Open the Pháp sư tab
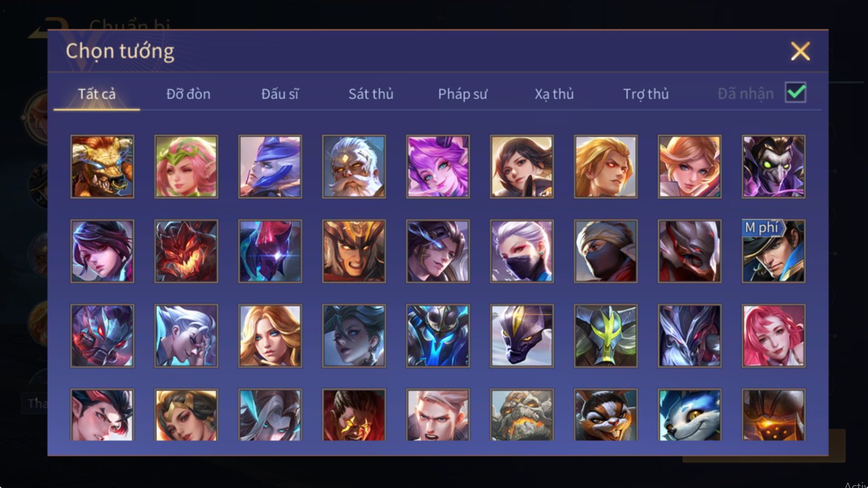Screen dimensions: 868x488 [x=463, y=94]
